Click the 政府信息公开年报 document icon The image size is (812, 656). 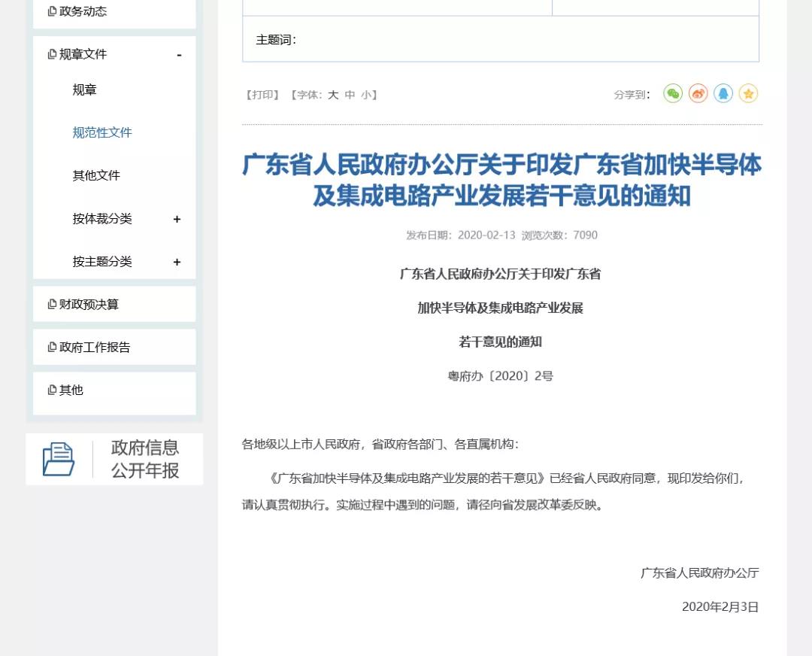click(x=59, y=459)
